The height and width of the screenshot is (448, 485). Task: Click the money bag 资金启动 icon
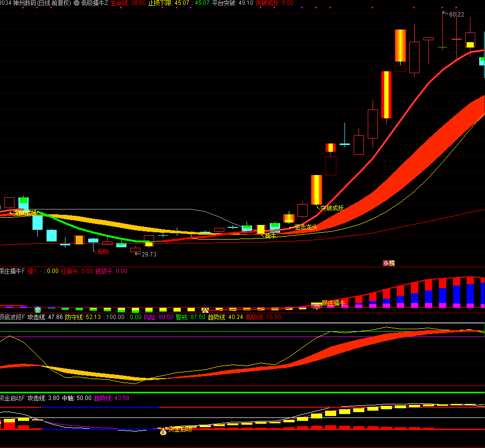[163, 430]
